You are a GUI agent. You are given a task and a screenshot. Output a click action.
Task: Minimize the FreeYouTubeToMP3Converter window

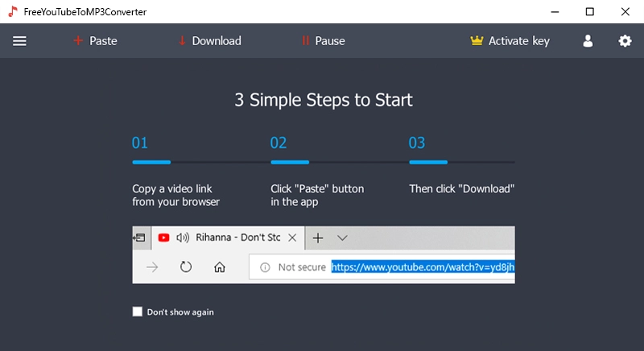coord(555,11)
